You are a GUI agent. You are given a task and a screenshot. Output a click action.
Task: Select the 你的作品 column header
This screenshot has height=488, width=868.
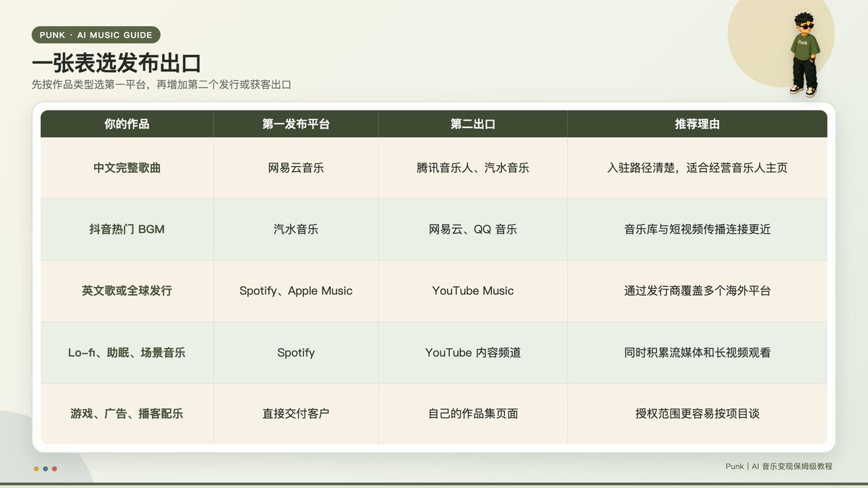pos(127,124)
